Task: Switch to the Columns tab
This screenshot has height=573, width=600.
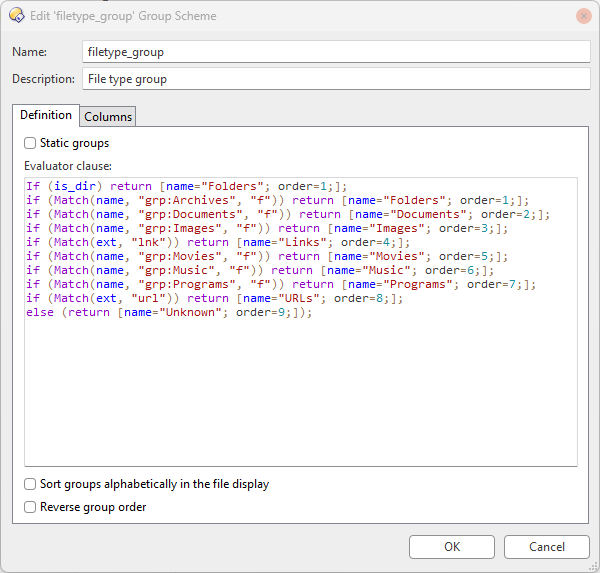Action: pyautogui.click(x=108, y=116)
